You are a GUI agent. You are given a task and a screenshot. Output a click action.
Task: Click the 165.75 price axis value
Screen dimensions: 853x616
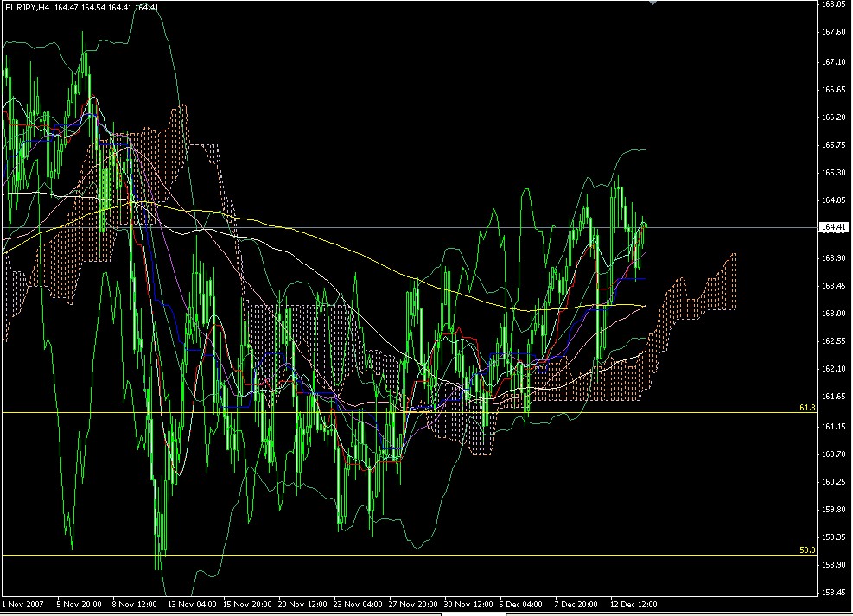coord(833,145)
